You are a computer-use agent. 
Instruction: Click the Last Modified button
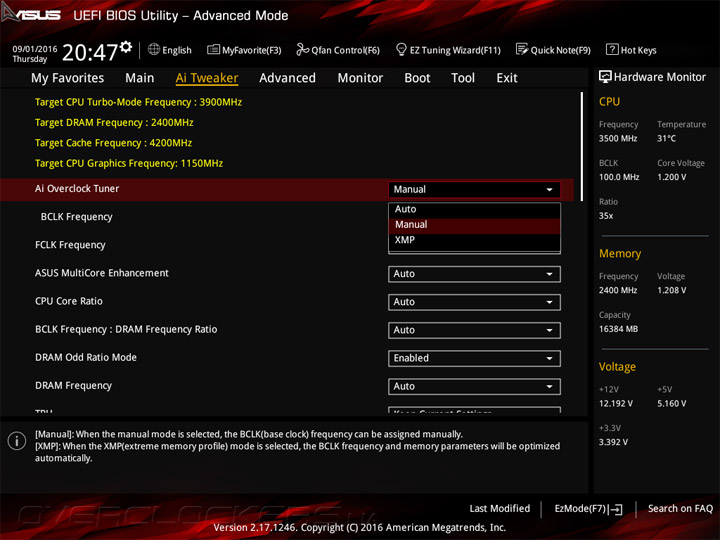click(500, 508)
